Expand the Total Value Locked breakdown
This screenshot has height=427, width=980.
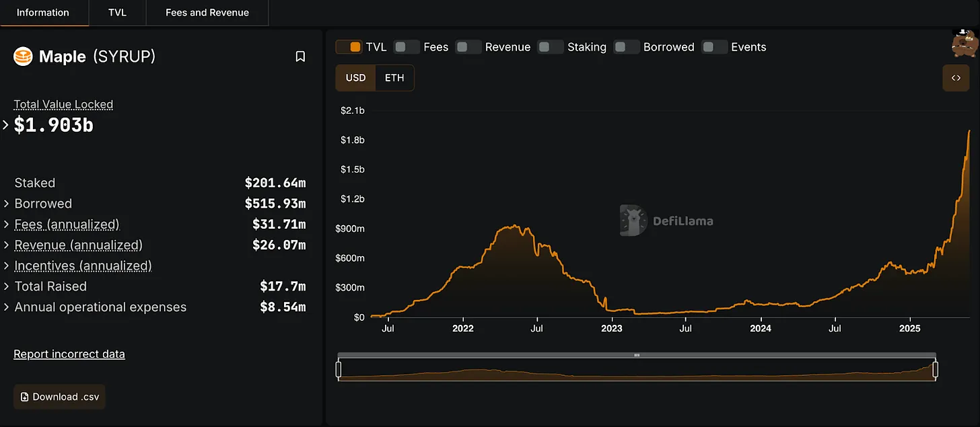(x=6, y=124)
